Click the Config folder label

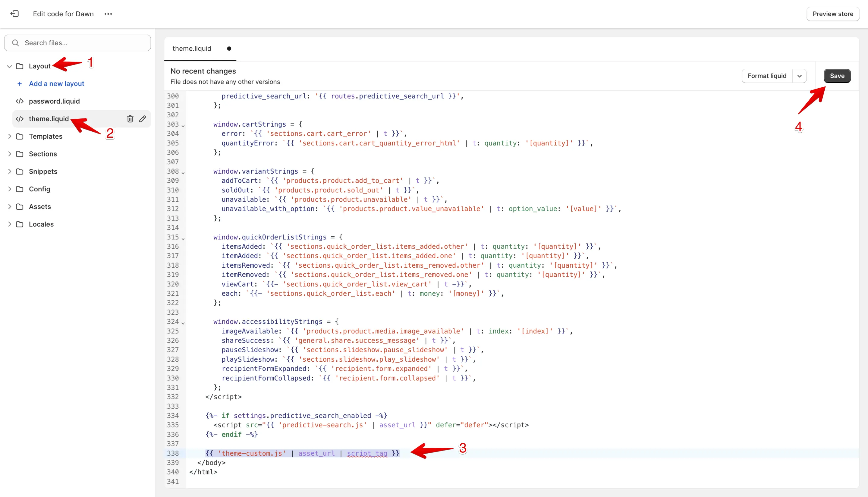[x=39, y=189]
